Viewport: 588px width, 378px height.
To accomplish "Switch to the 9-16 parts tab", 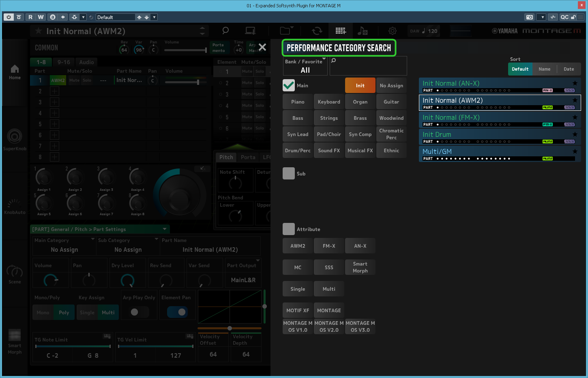I will [x=64, y=62].
